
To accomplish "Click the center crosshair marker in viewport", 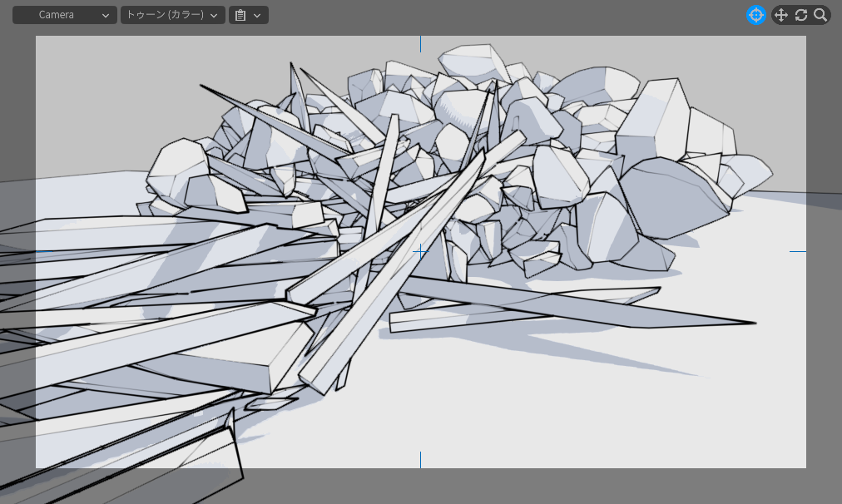I will coord(420,251).
